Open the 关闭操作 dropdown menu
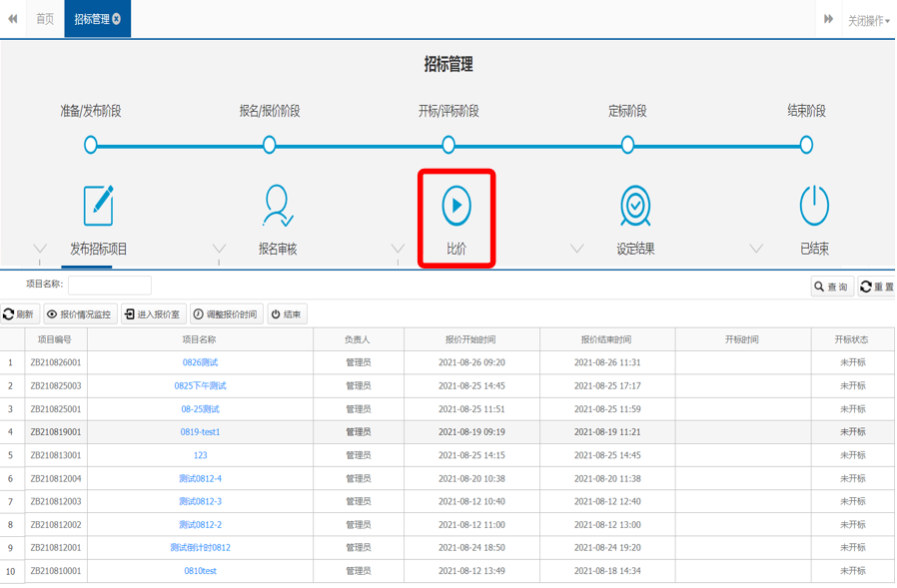 868,20
